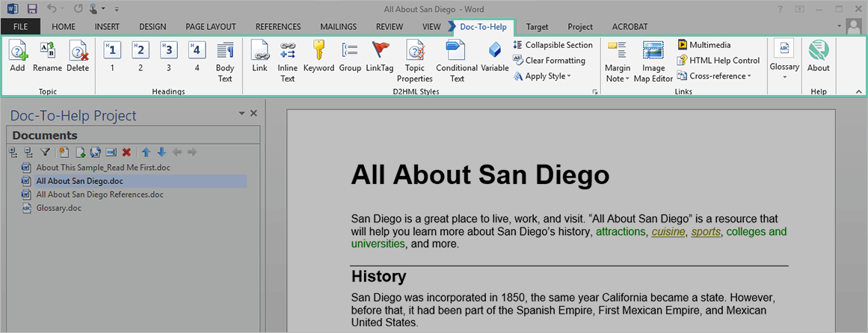Switch to the VIEW tab
Viewport: 868px width, 333px height.
point(431,26)
